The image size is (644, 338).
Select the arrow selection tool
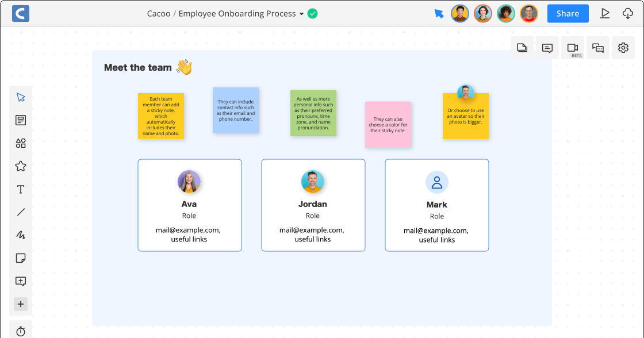point(21,97)
